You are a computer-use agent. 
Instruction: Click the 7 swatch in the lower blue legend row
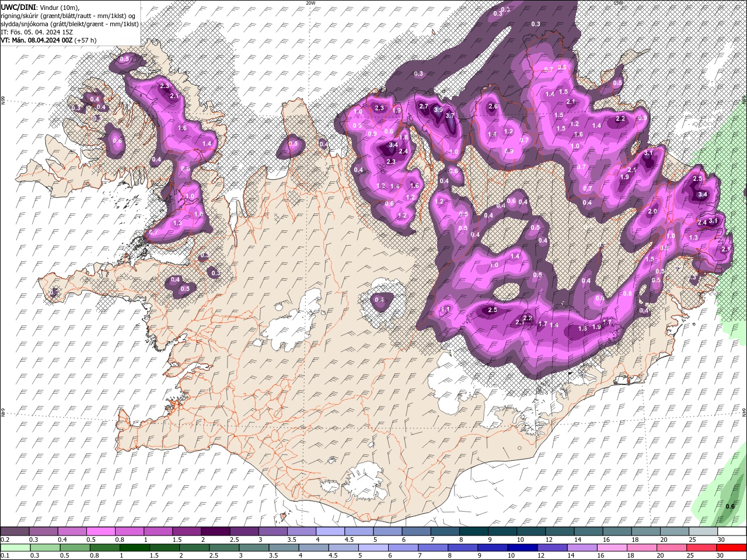(432, 548)
